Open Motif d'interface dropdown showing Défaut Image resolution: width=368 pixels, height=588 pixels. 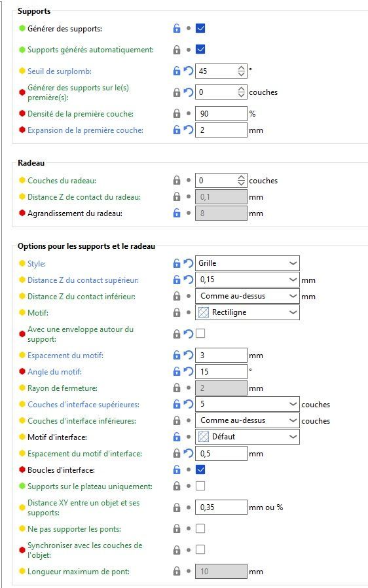click(248, 437)
